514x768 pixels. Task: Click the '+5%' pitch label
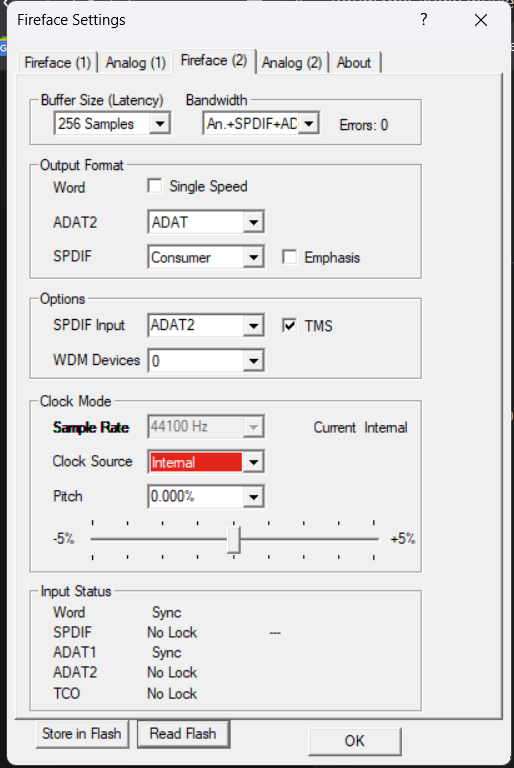pos(403,539)
